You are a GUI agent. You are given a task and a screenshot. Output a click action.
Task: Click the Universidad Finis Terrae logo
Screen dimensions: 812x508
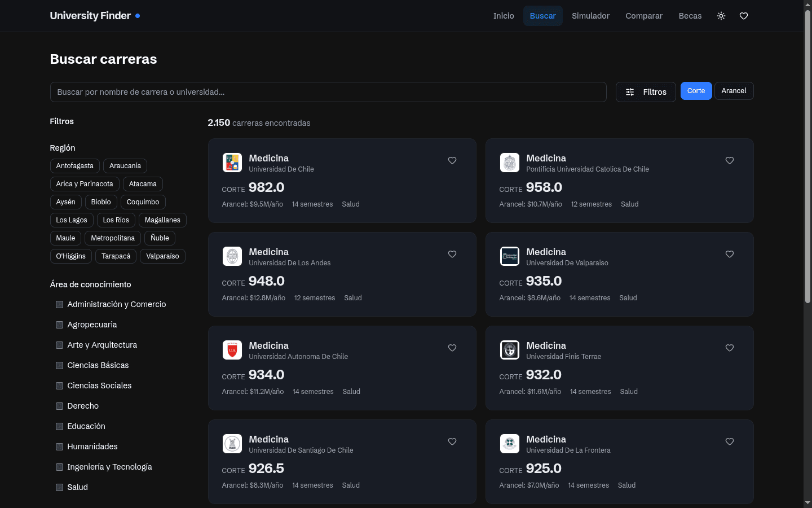[x=510, y=350]
